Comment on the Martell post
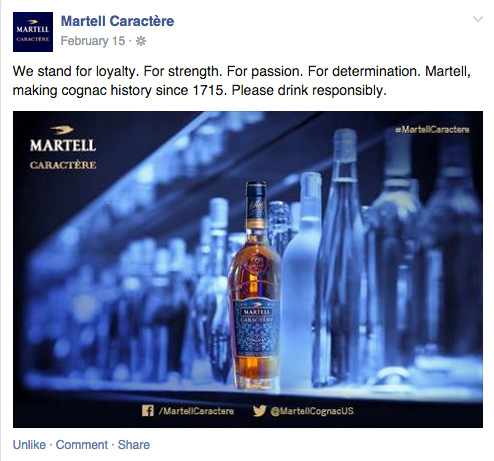Image resolution: width=494 pixels, height=461 pixels. point(82,445)
